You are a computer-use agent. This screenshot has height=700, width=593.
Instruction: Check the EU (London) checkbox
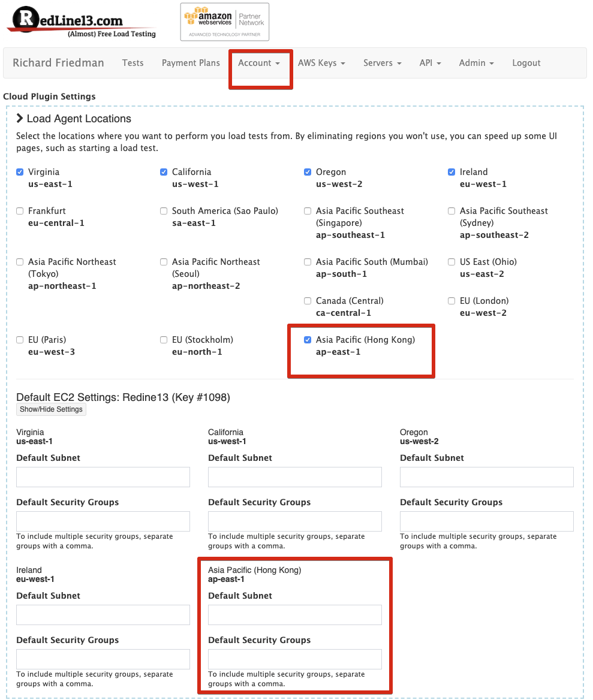[x=451, y=301]
